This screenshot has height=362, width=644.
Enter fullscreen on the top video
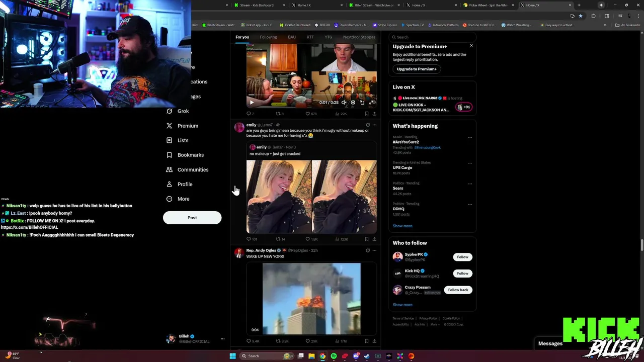pyautogui.click(x=372, y=103)
